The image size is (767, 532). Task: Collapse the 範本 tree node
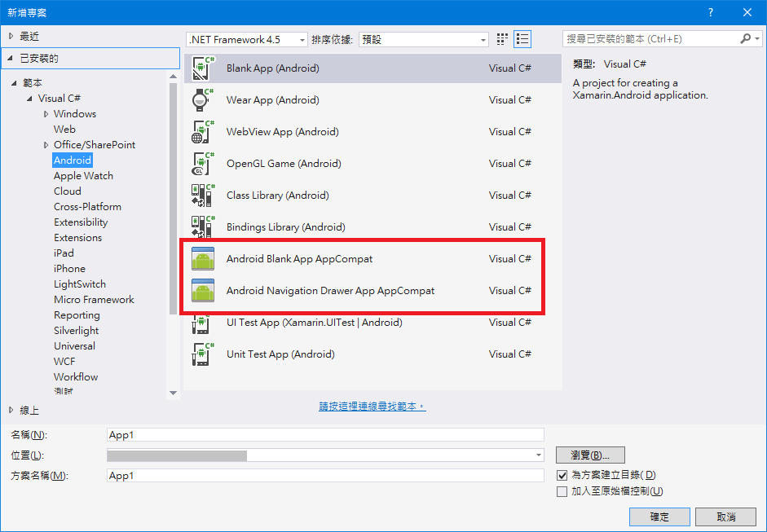click(14, 83)
